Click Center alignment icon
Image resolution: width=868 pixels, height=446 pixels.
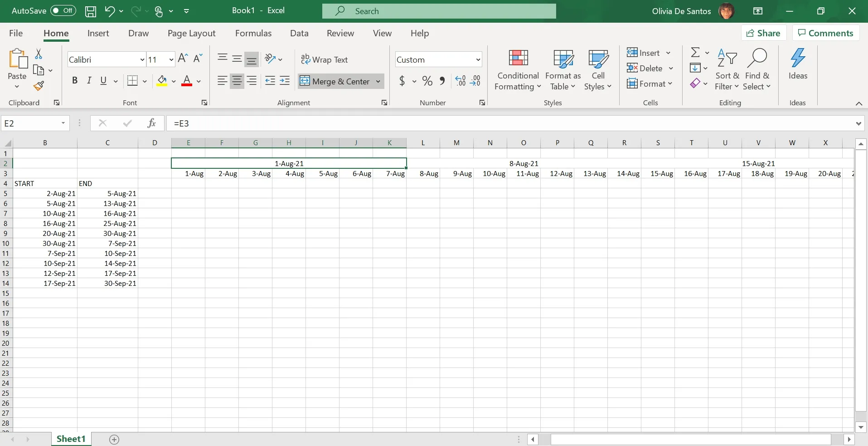point(237,81)
